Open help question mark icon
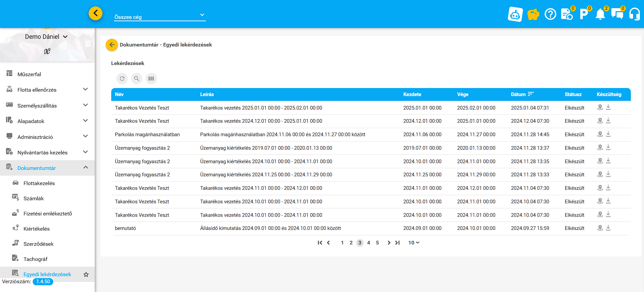This screenshot has height=292, width=644. click(x=550, y=14)
